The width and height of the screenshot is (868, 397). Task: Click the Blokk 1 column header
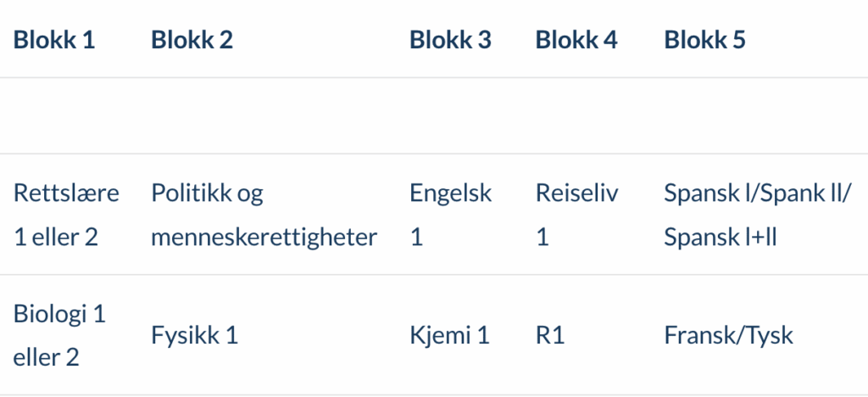pos(54,40)
